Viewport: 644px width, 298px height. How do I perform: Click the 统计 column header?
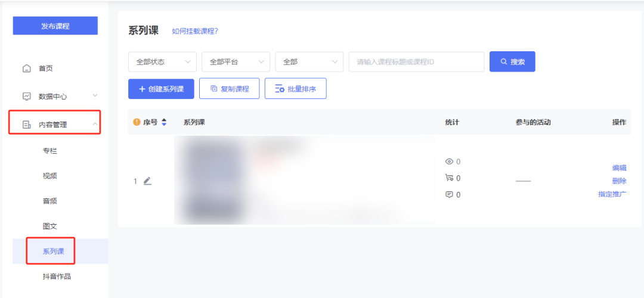click(452, 122)
